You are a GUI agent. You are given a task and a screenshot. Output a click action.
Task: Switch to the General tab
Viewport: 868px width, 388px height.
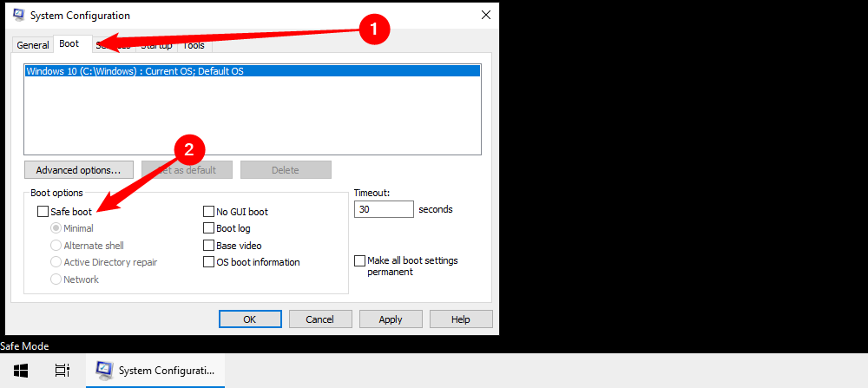click(x=33, y=45)
